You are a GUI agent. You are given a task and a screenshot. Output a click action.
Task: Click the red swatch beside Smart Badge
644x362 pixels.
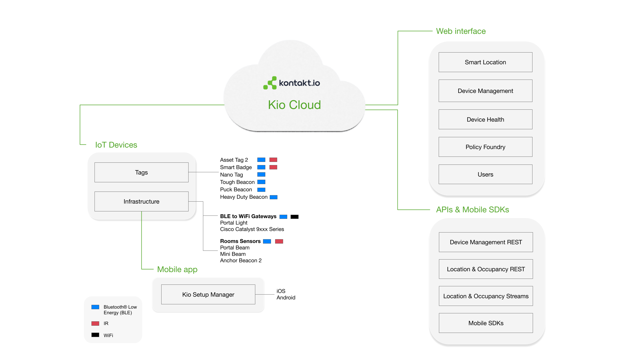tap(273, 167)
